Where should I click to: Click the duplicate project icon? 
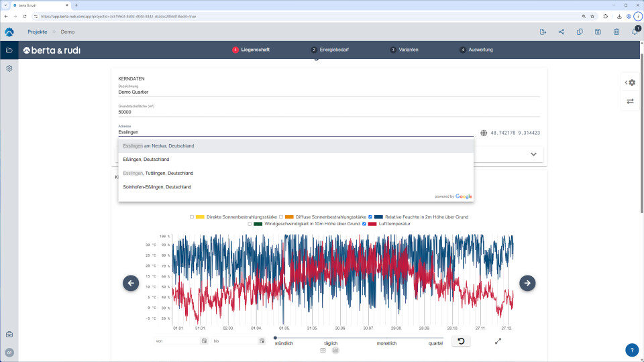(x=580, y=32)
